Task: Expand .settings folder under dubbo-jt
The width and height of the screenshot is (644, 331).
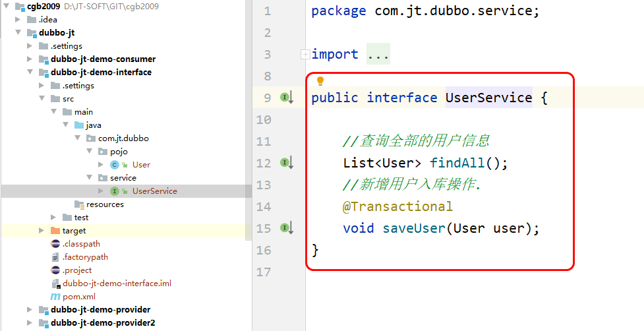Action: click(30, 45)
